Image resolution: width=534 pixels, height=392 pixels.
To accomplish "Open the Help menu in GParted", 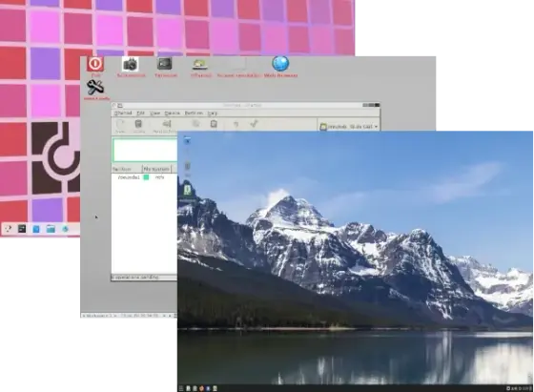I will [x=212, y=113].
